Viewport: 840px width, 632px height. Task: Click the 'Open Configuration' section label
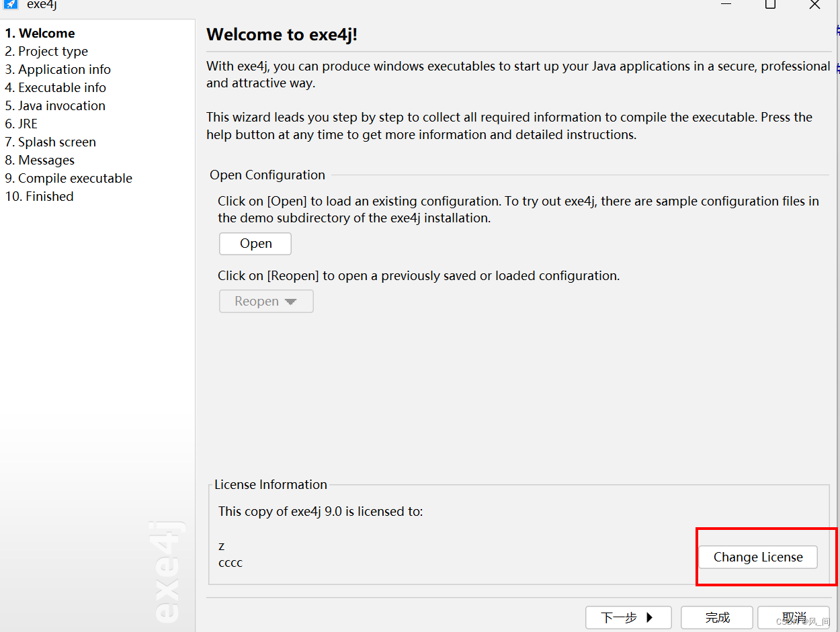coord(267,175)
